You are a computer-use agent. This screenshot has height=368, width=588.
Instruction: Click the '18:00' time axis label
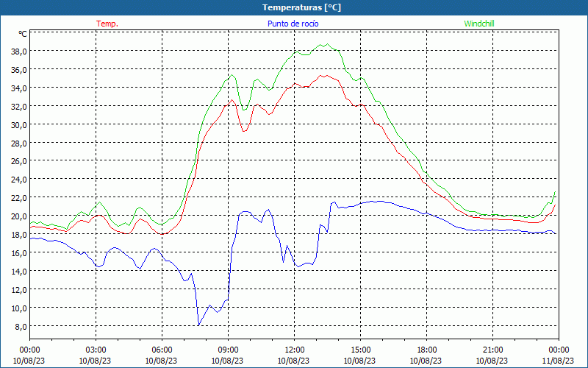(x=427, y=350)
